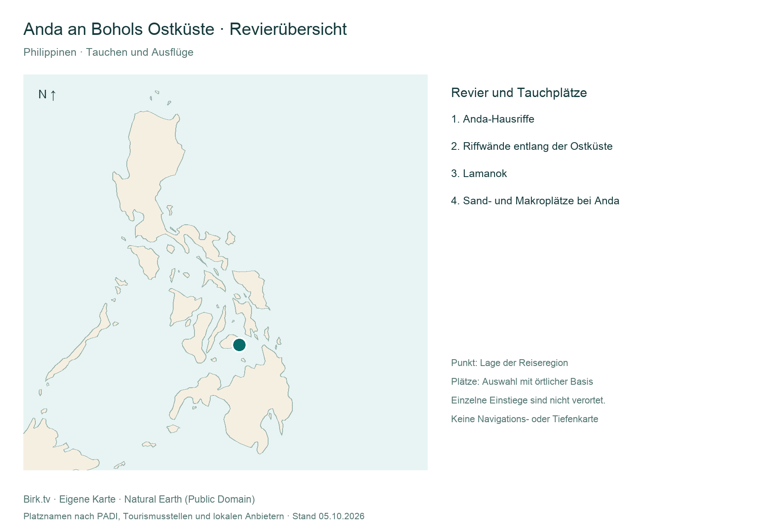Select 4. Sand- und Makroplätze bei Anda
The image size is (766, 532).
(x=535, y=201)
